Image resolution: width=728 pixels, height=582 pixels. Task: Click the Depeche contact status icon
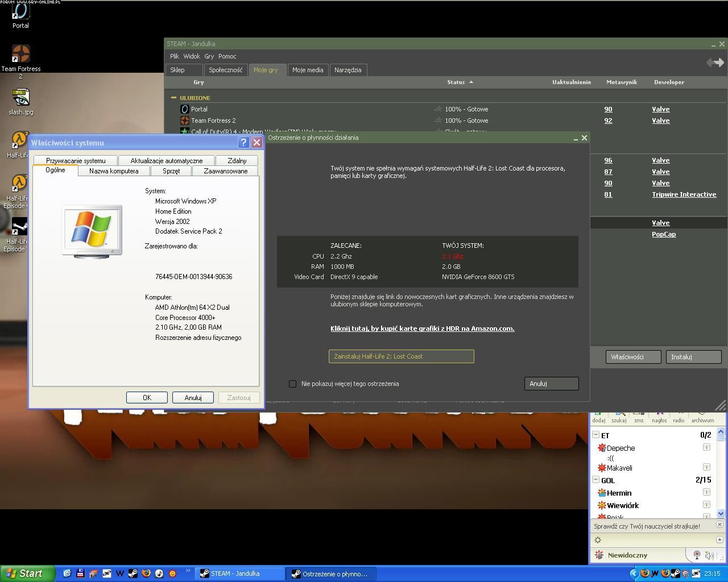coord(602,448)
